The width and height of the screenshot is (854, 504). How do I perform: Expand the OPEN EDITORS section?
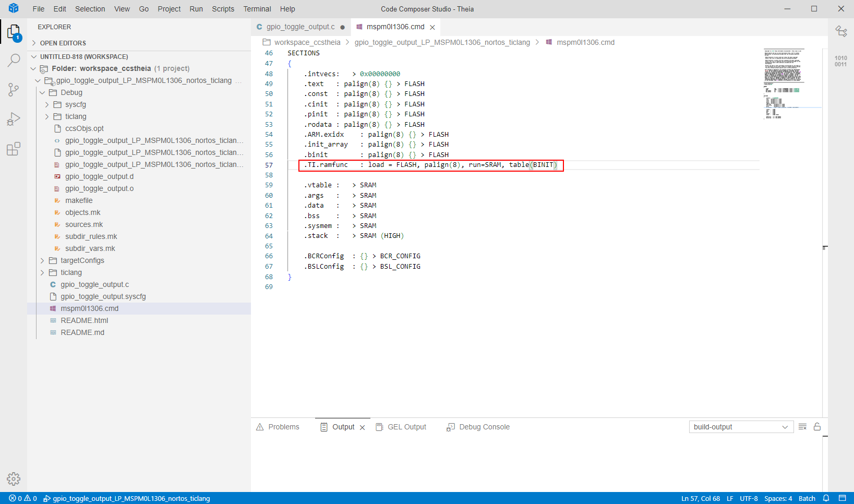coord(63,43)
